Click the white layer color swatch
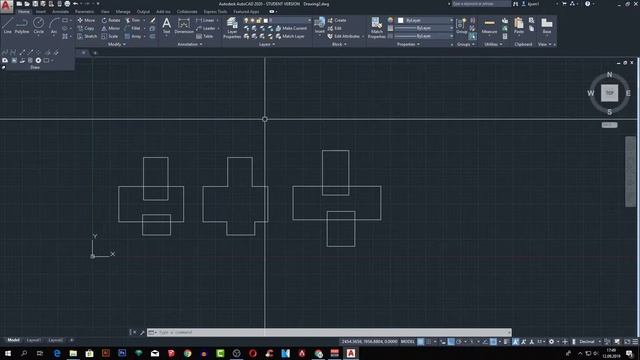 click(x=266, y=20)
